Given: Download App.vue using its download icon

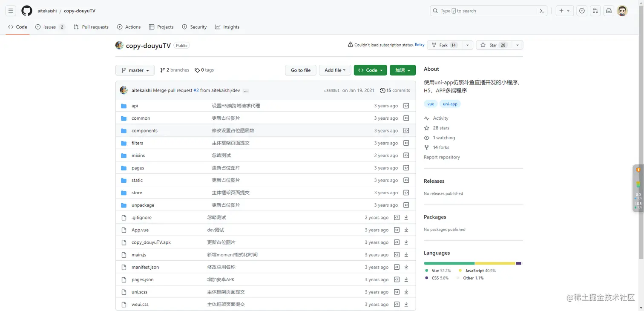Looking at the screenshot, I should pyautogui.click(x=406, y=230).
